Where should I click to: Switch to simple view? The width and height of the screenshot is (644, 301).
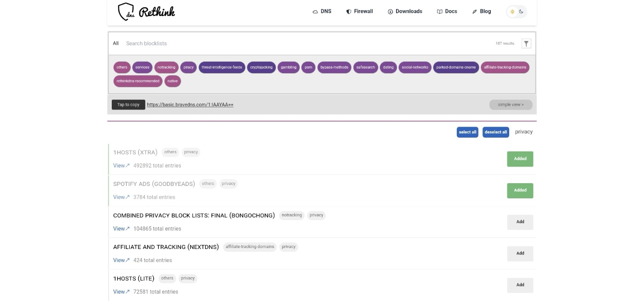[x=511, y=104]
